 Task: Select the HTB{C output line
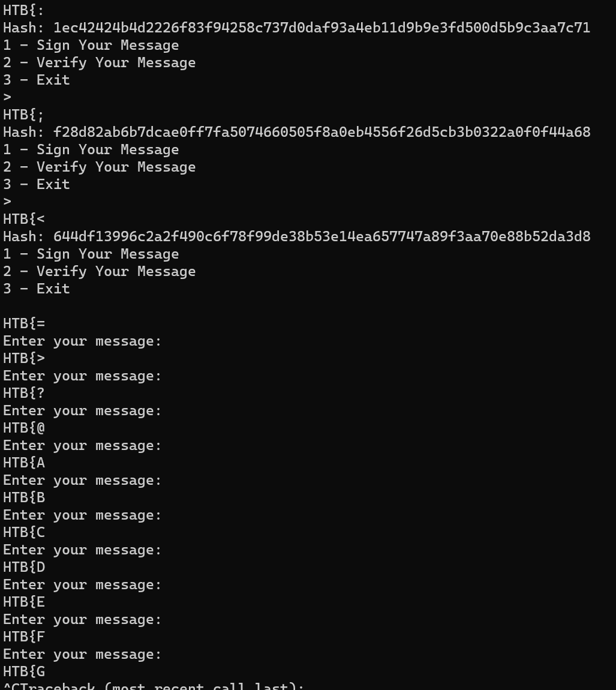coord(24,532)
